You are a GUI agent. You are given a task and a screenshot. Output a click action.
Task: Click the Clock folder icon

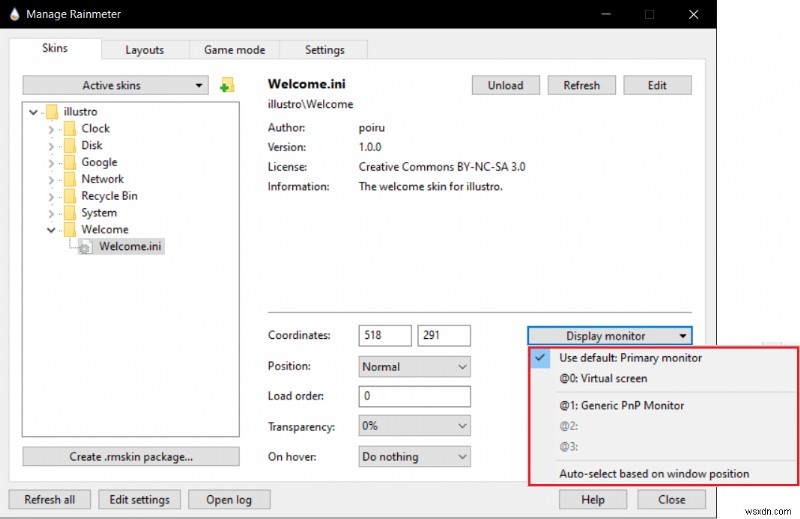(70, 128)
